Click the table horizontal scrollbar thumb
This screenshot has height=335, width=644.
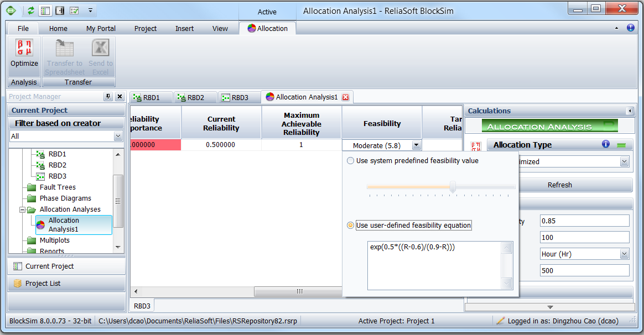tap(298, 291)
